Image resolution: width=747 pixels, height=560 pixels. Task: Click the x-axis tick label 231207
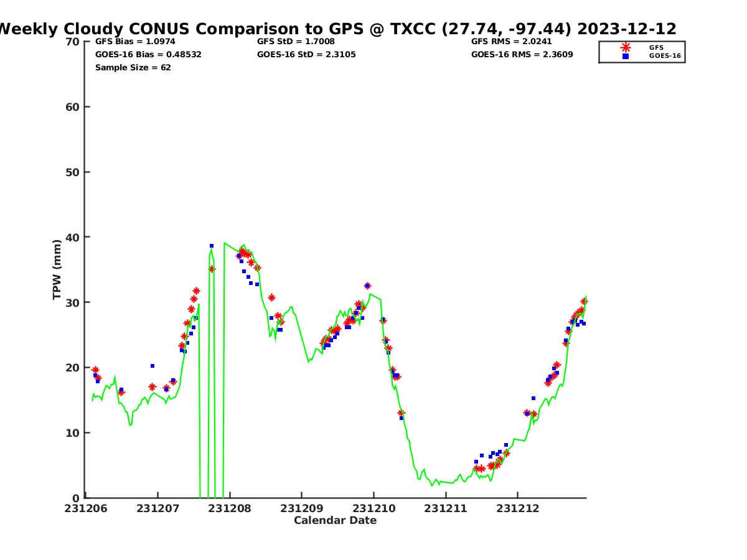pyautogui.click(x=157, y=508)
